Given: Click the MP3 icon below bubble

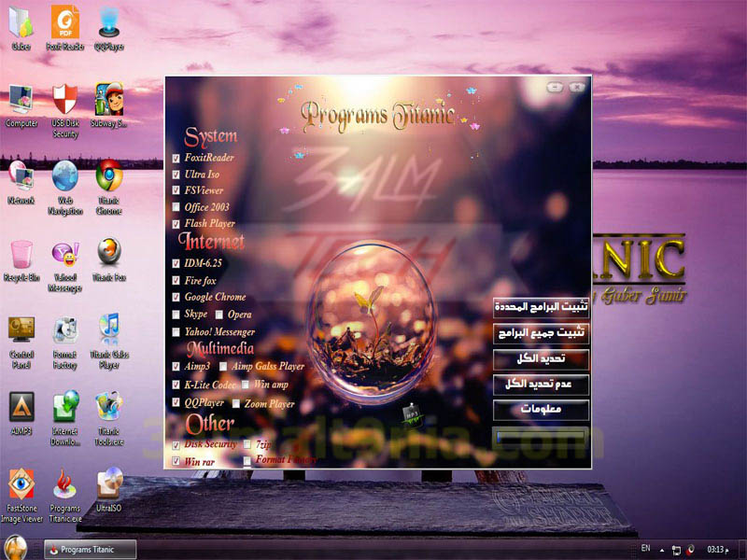Looking at the screenshot, I should (411, 414).
